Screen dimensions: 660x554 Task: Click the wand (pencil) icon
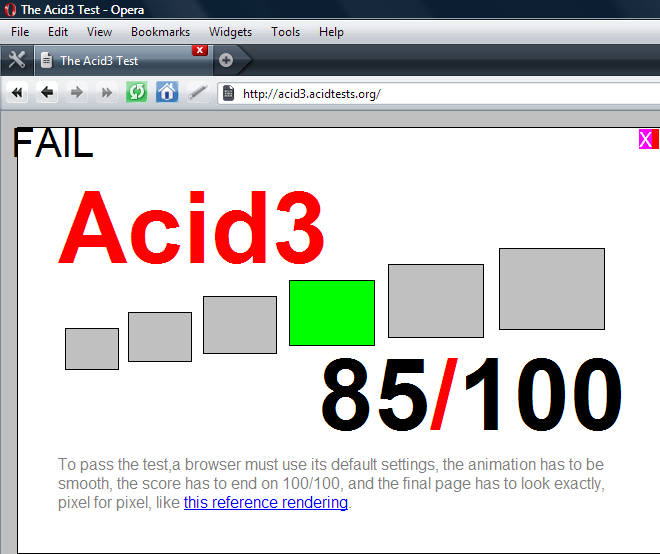pos(197,92)
